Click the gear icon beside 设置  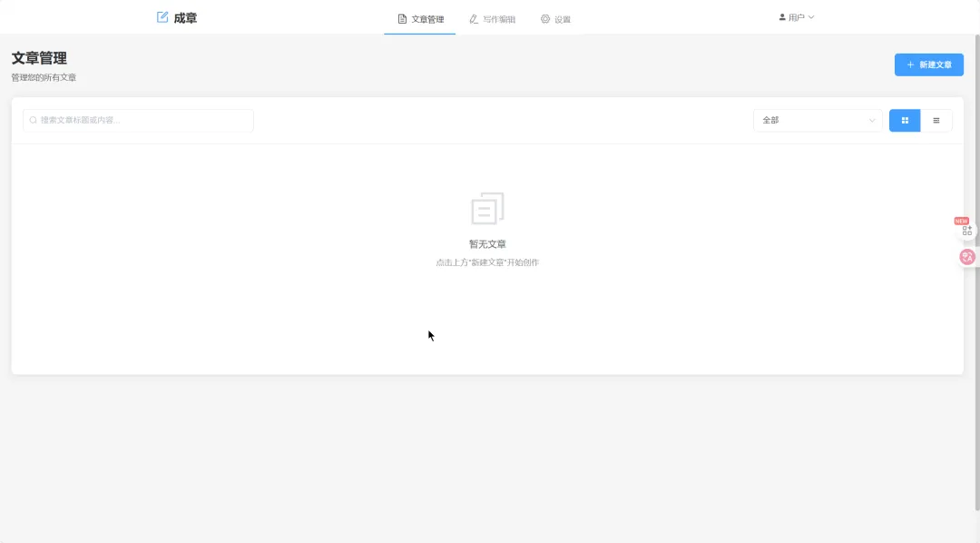tap(545, 19)
